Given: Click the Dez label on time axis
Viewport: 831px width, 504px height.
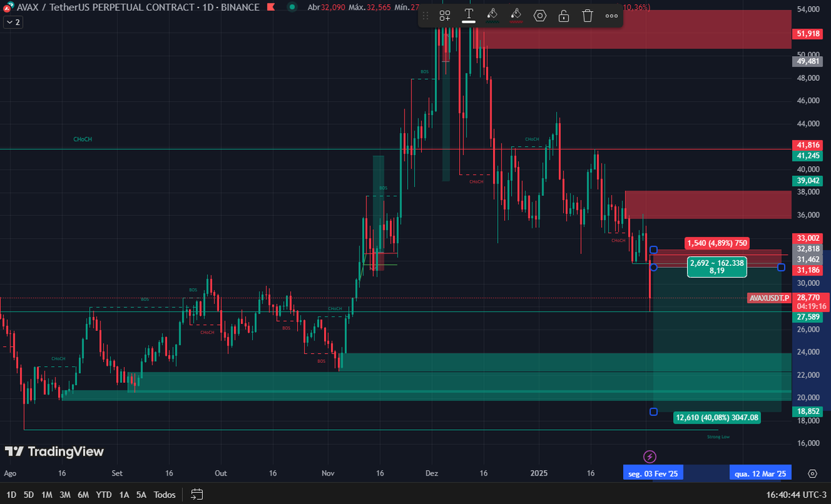Looking at the screenshot, I should tap(432, 474).
